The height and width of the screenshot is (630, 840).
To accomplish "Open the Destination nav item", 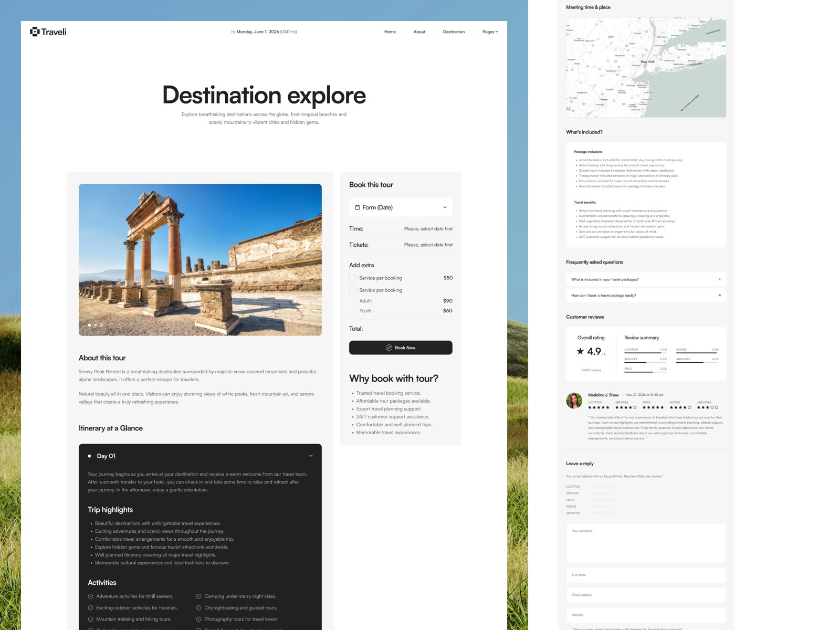I will coord(454,32).
